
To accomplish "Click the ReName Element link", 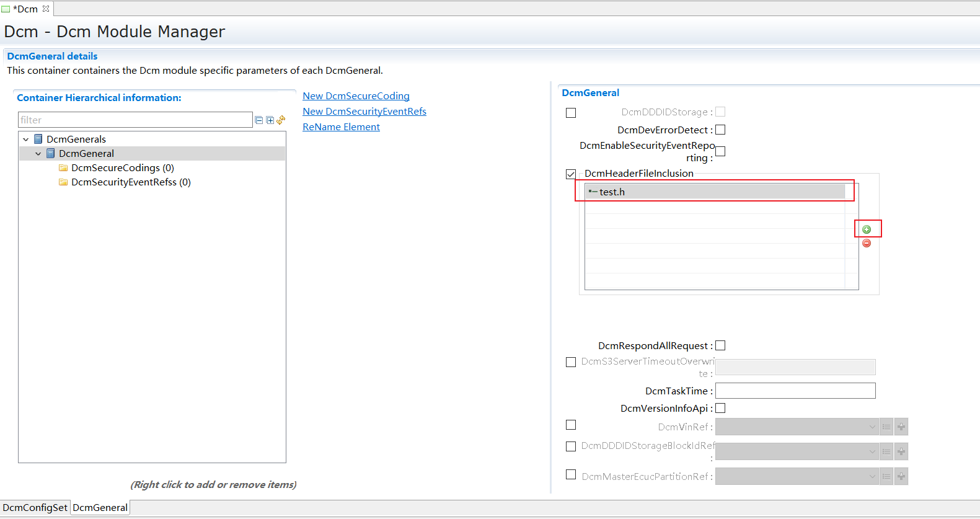I will coord(341,127).
